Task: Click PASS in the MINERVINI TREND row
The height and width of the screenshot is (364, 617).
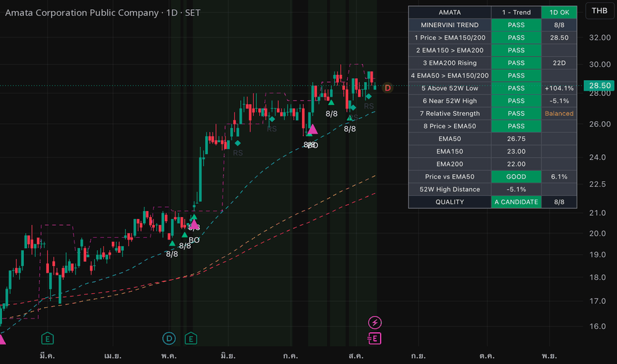Action: pos(516,24)
